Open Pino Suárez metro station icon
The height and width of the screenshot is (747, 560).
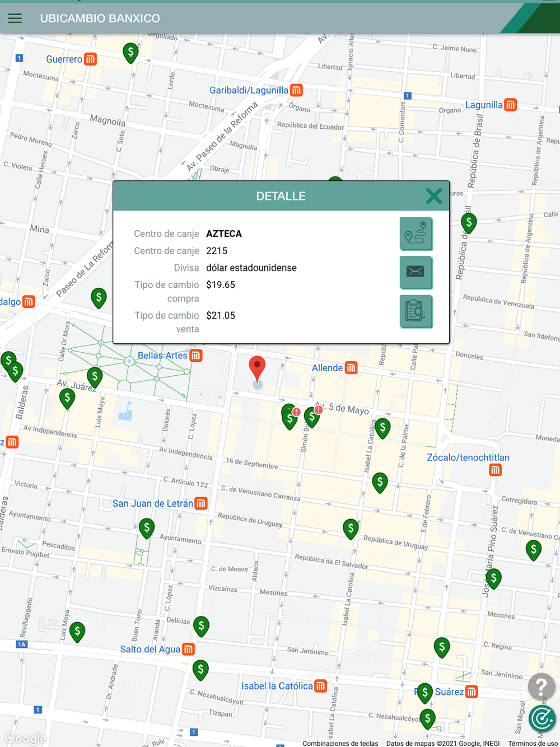[472, 692]
